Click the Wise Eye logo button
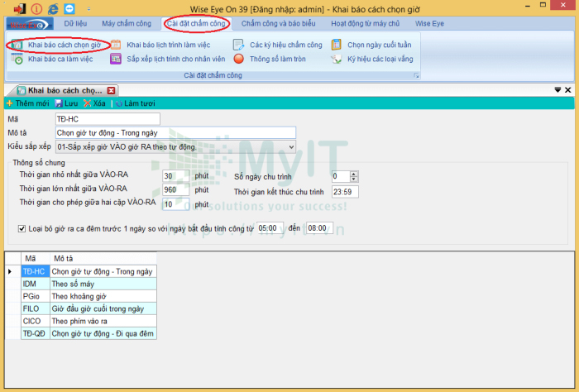Viewport: 579px width, 392px height. click(30, 24)
